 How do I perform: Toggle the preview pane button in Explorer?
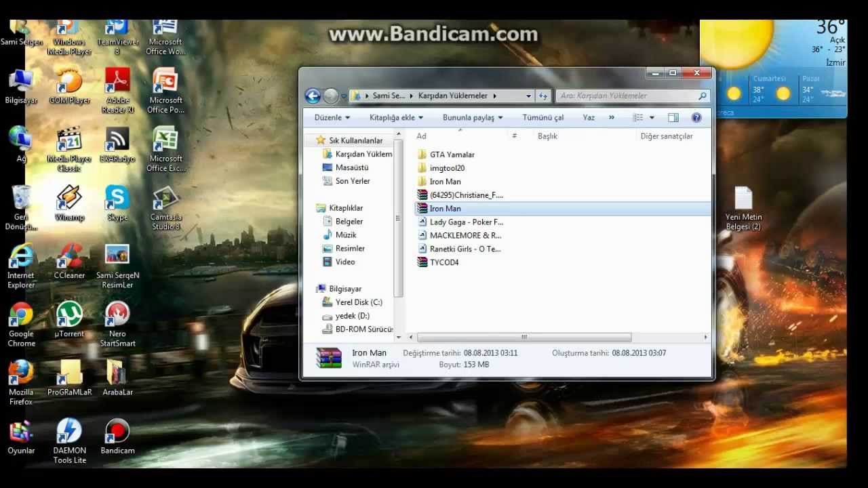(673, 117)
